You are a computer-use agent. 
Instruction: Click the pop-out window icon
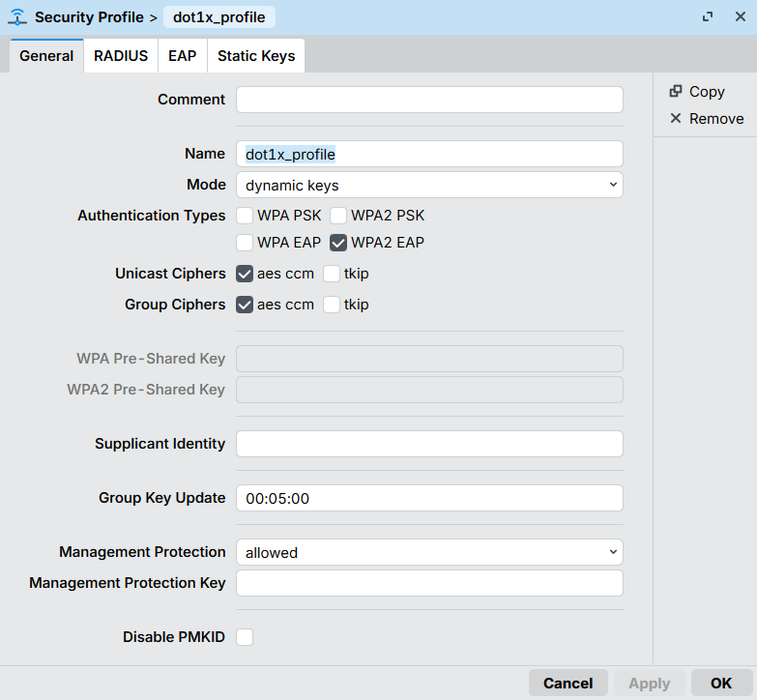click(708, 17)
